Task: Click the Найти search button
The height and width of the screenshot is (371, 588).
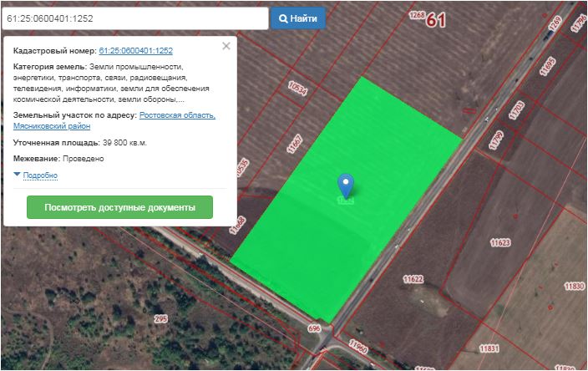Action: pyautogui.click(x=299, y=18)
